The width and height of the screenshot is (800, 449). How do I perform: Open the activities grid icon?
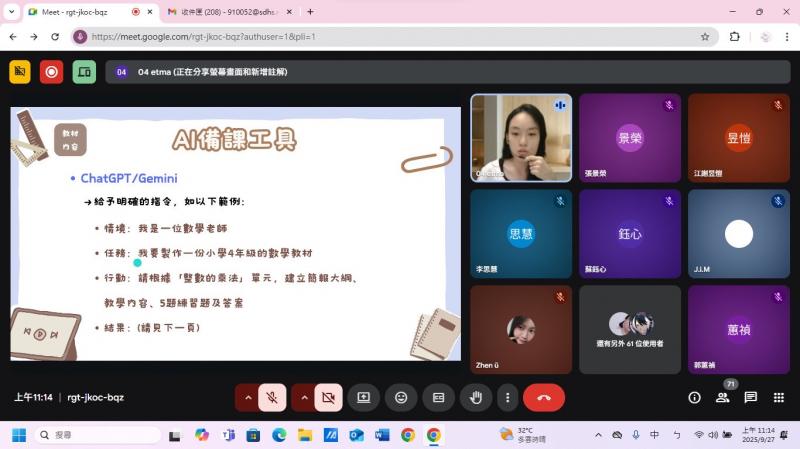(x=778, y=397)
